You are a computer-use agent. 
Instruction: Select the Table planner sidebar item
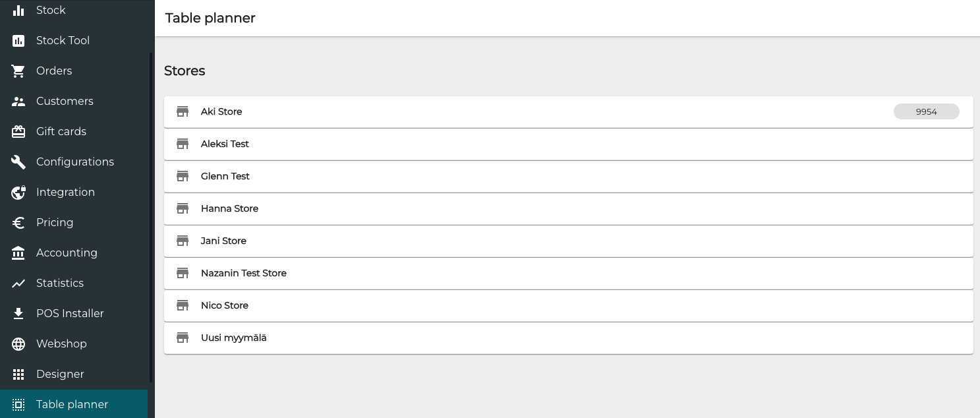click(x=72, y=404)
